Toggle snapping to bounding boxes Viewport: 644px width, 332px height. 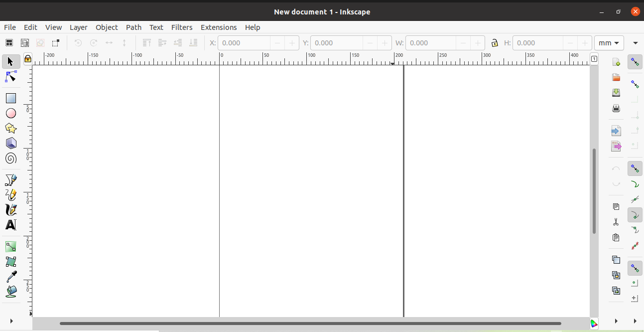pyautogui.click(x=635, y=84)
